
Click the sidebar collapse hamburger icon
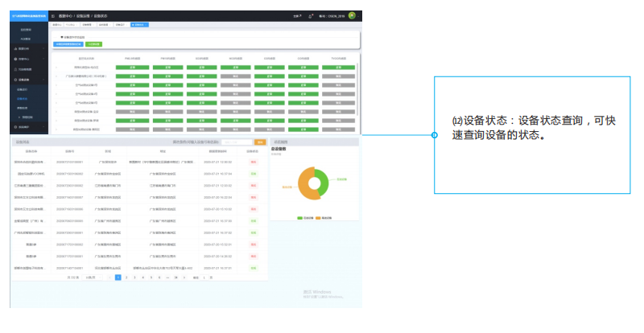point(53,16)
